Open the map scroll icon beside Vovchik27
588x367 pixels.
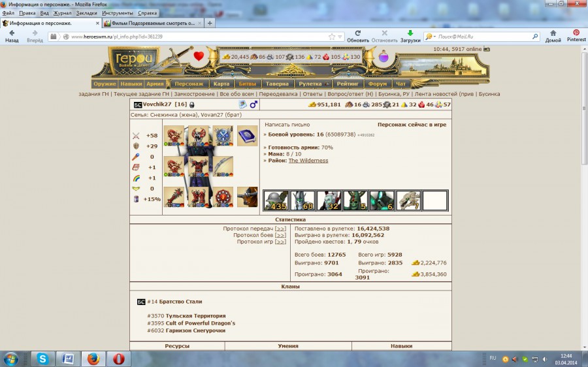242,104
